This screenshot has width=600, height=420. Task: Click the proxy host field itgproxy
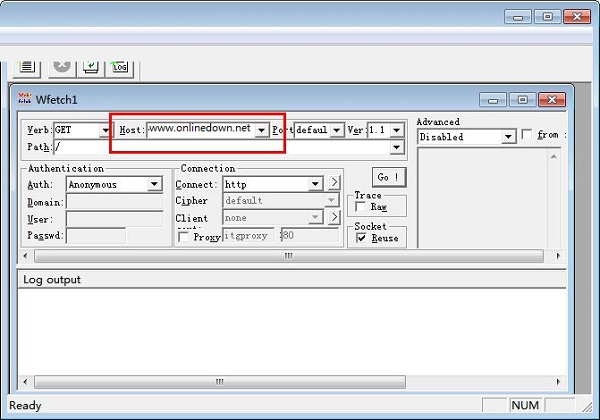pyautogui.click(x=248, y=235)
